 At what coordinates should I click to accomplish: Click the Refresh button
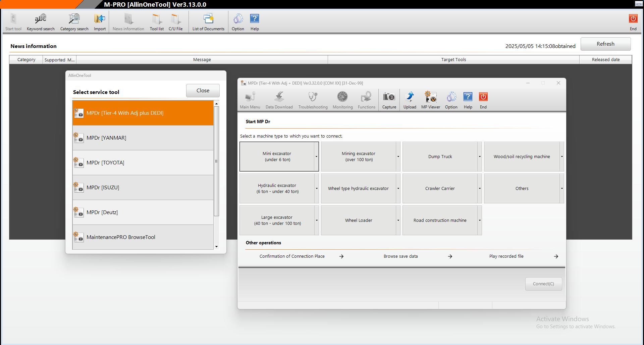(x=605, y=44)
